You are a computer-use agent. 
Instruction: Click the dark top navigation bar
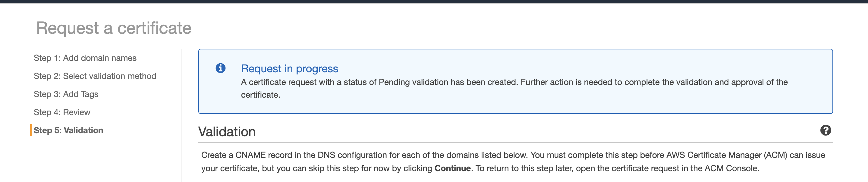pyautogui.click(x=434, y=1)
